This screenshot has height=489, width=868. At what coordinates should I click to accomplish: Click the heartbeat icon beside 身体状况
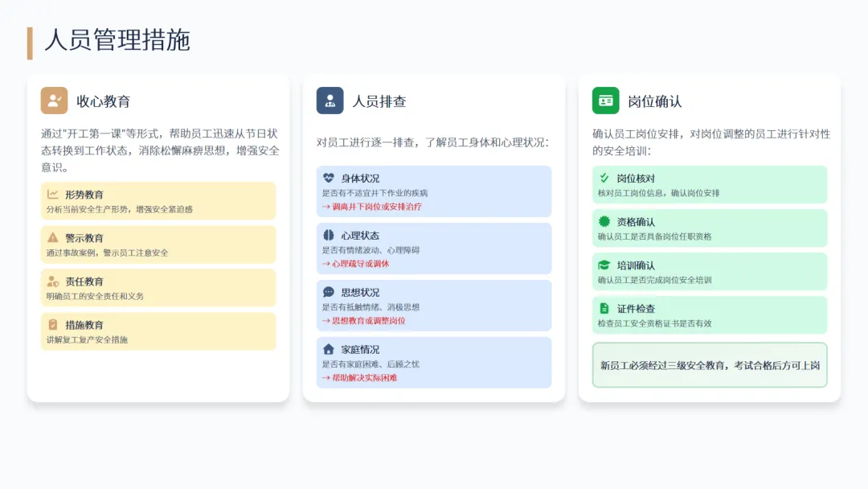(x=328, y=178)
